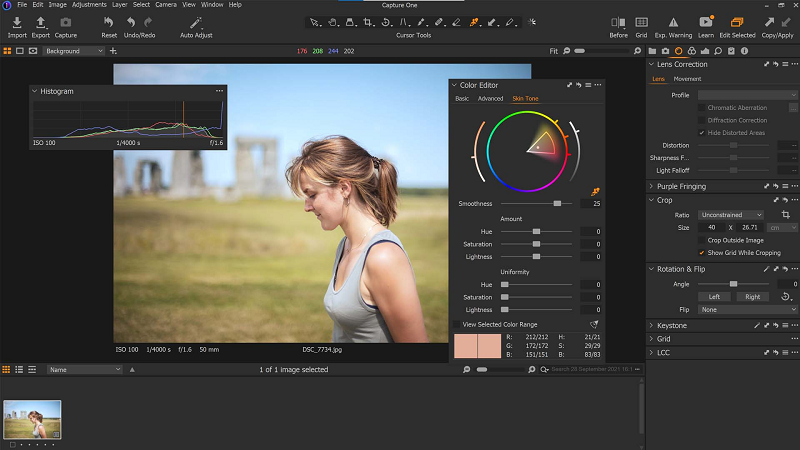Screen dimensions: 800x450
Task: Click the Rotation Angle slider handle
Action: point(733,284)
